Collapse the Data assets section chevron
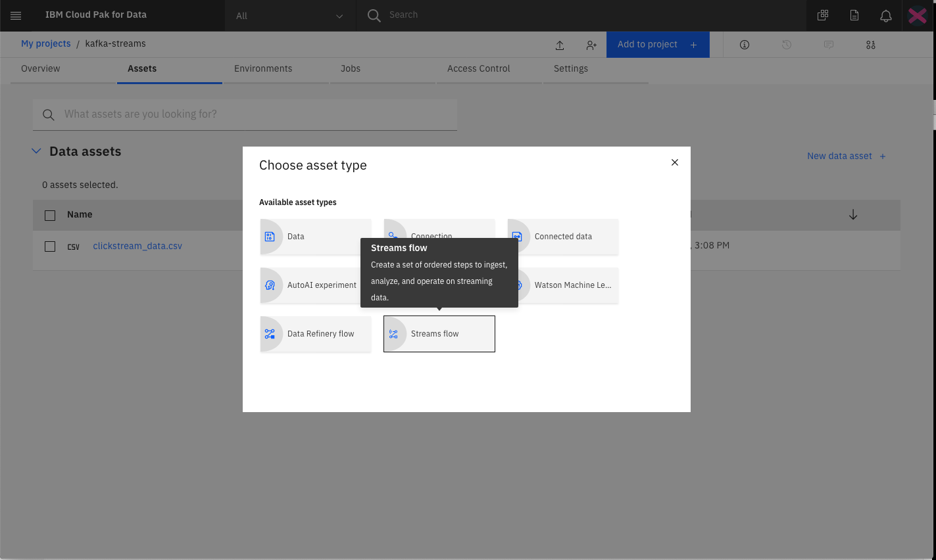 [x=36, y=151]
